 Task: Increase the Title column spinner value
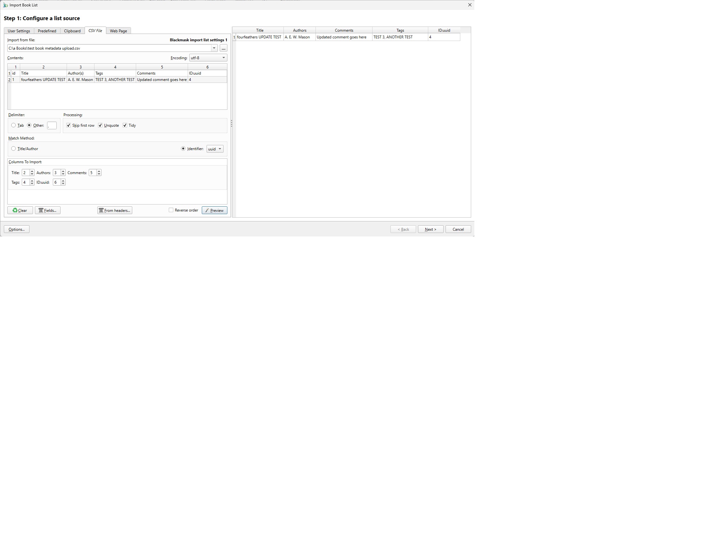(x=32, y=171)
